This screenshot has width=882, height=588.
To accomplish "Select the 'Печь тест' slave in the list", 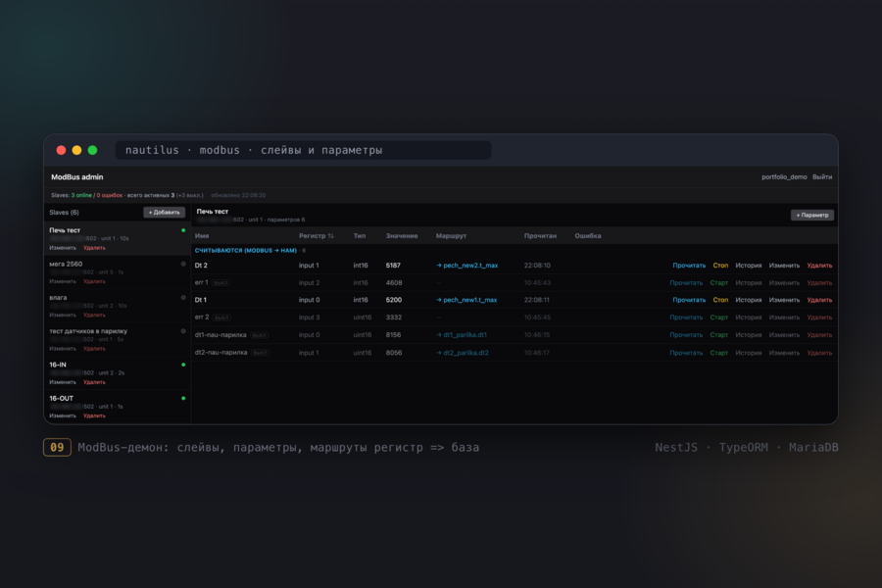I will coord(118,238).
